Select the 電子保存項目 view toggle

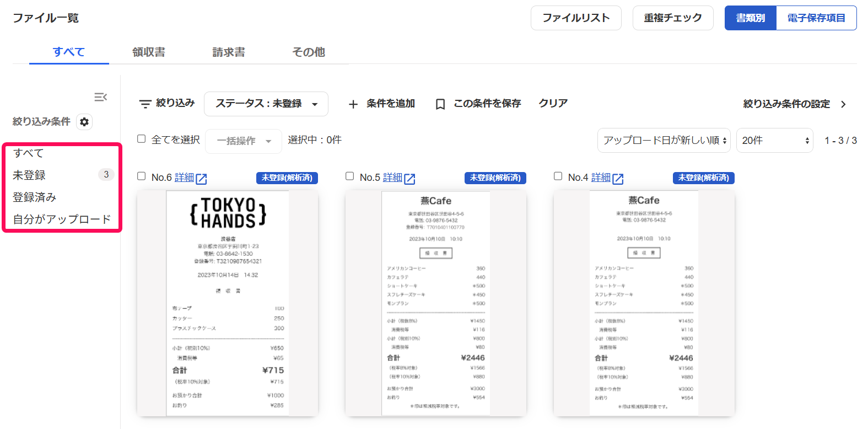coord(816,18)
